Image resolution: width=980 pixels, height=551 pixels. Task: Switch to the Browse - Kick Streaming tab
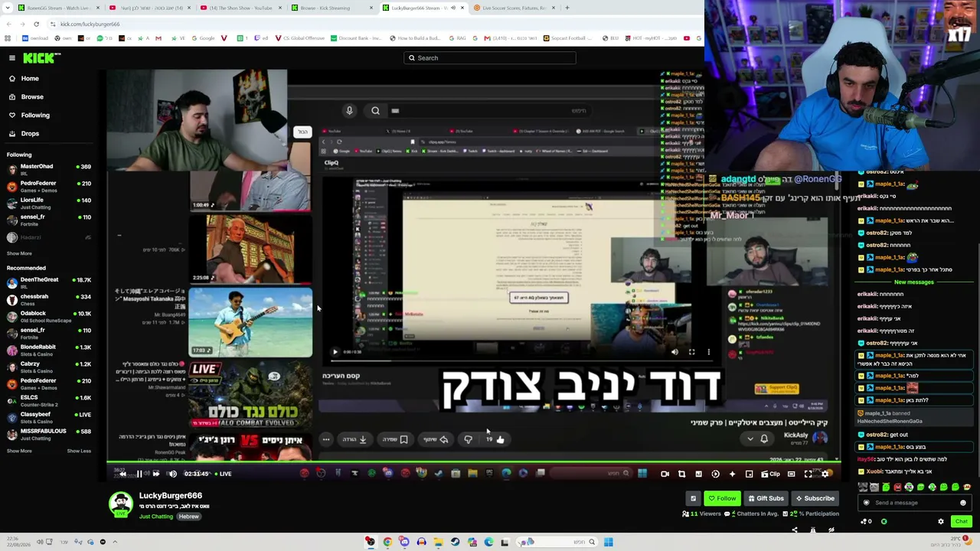click(332, 8)
